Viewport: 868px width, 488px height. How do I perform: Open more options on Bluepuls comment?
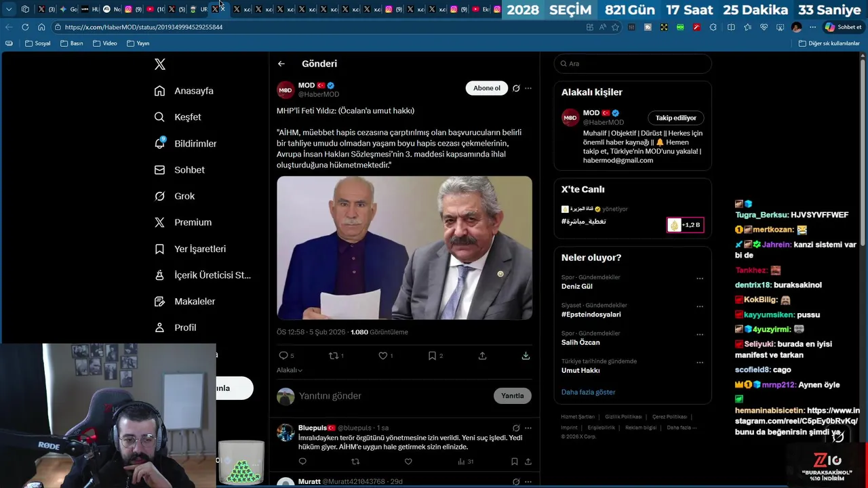528,428
